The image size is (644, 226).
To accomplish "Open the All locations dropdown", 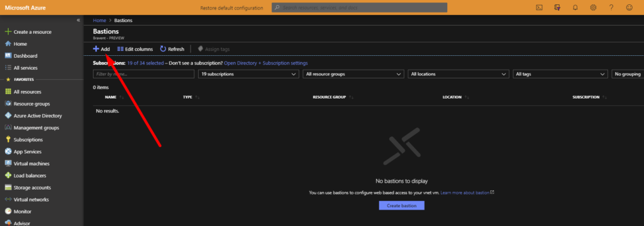I will pyautogui.click(x=458, y=74).
